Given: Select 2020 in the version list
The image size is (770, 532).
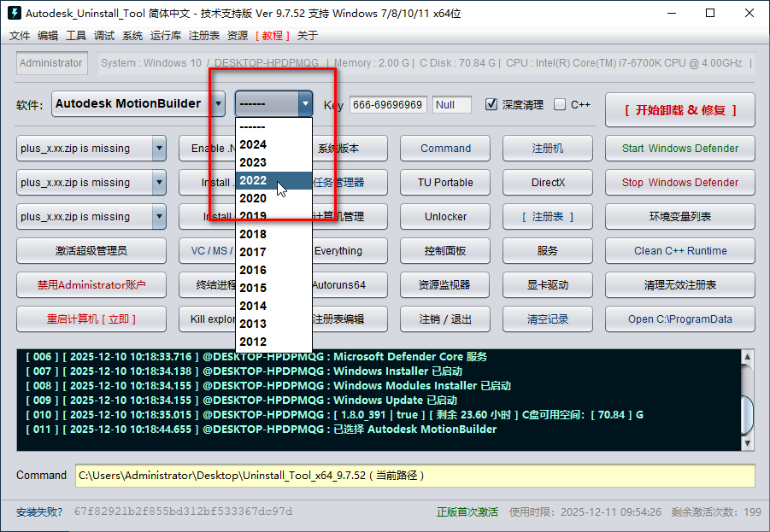Looking at the screenshot, I should coord(273,198).
